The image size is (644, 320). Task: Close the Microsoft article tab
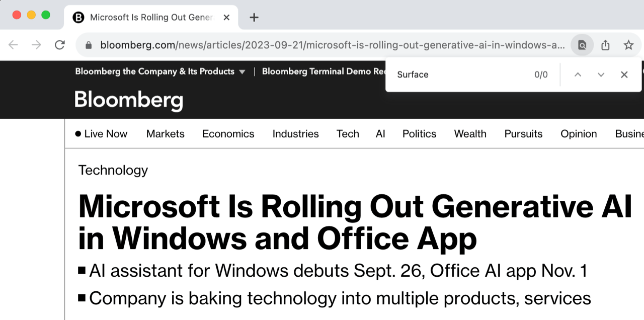coord(226,17)
